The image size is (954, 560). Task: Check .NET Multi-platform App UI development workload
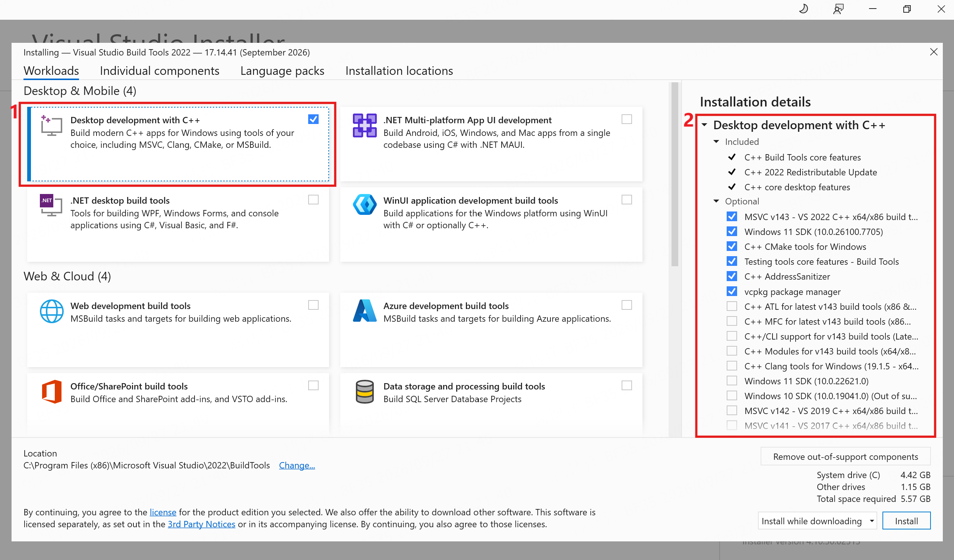626,120
